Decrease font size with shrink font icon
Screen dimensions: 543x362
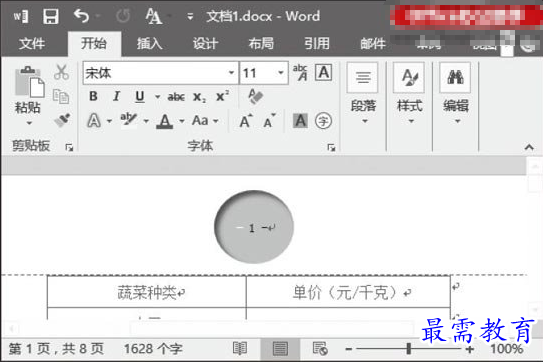click(269, 121)
